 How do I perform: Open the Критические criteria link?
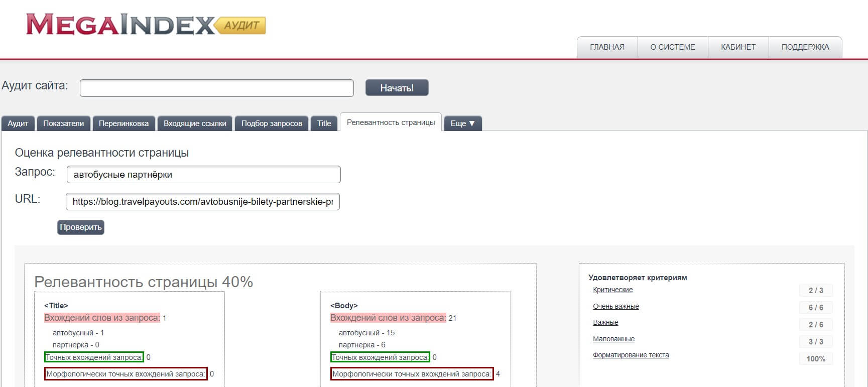click(x=612, y=290)
